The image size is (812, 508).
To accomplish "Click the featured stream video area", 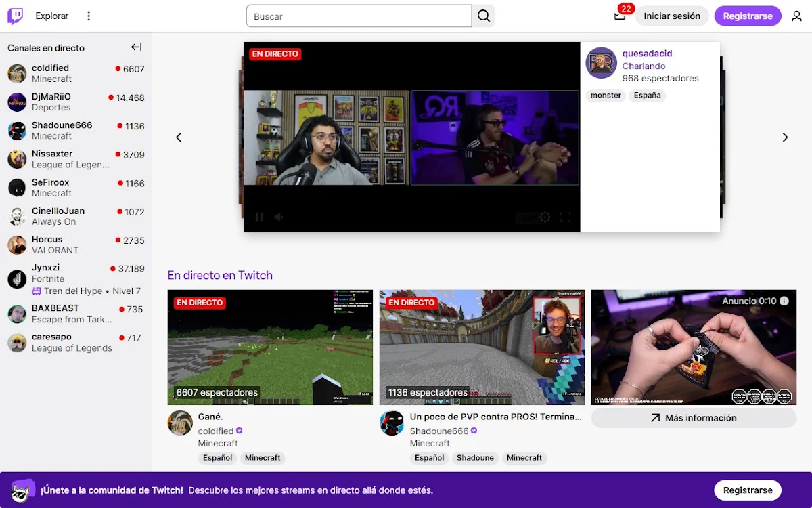I will click(412, 137).
